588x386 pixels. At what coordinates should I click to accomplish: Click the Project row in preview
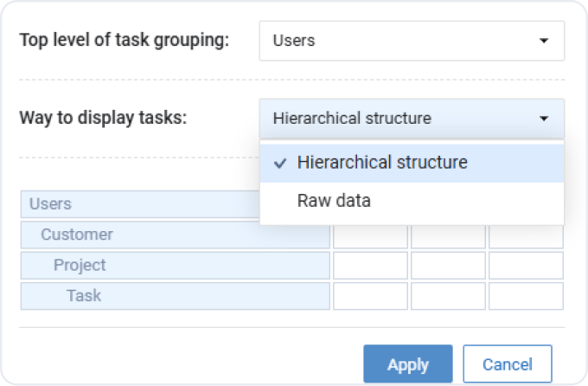coord(175,265)
